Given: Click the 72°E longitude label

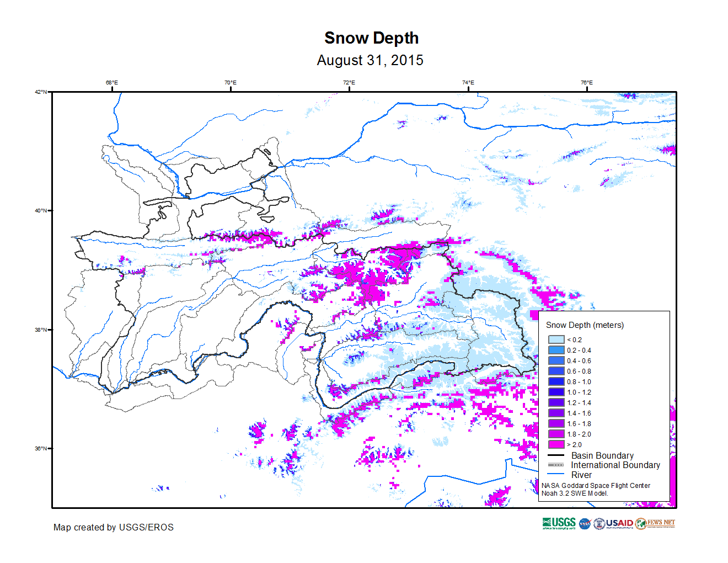Looking at the screenshot, I should [x=349, y=83].
